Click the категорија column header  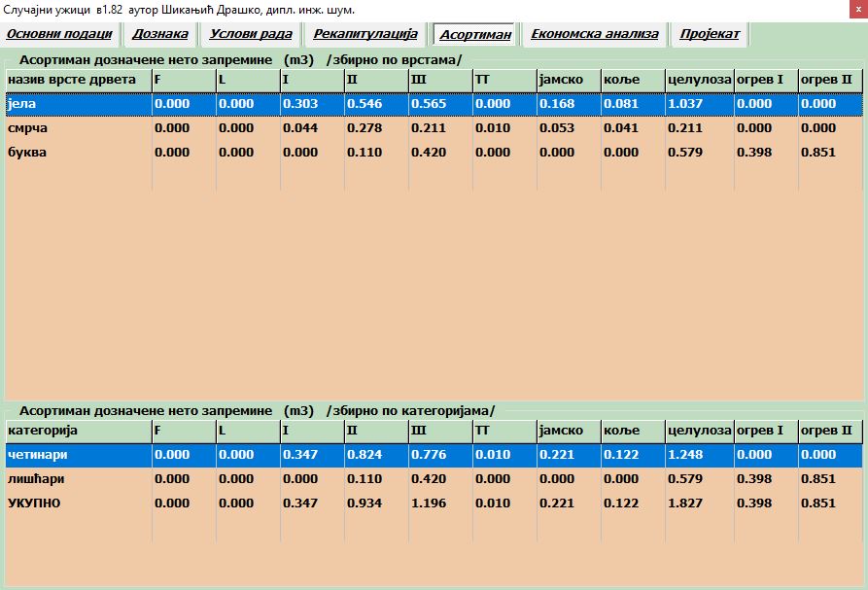[79, 432]
